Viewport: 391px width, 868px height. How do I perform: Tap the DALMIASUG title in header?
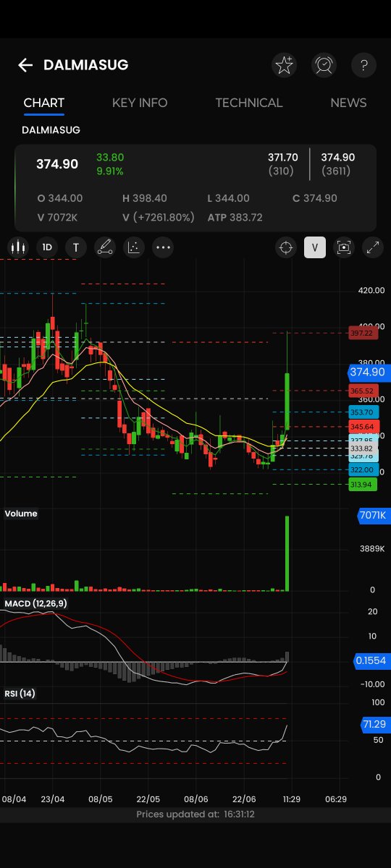click(86, 65)
